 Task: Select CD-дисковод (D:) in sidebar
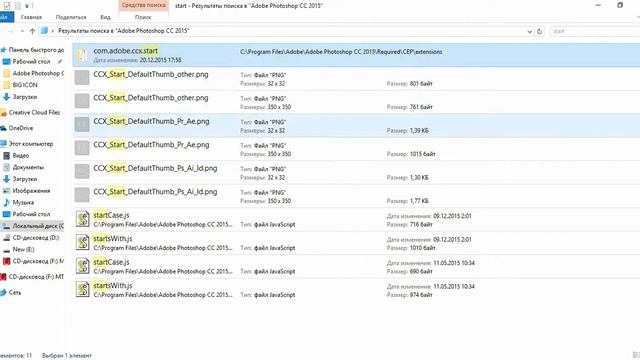pos(36,238)
